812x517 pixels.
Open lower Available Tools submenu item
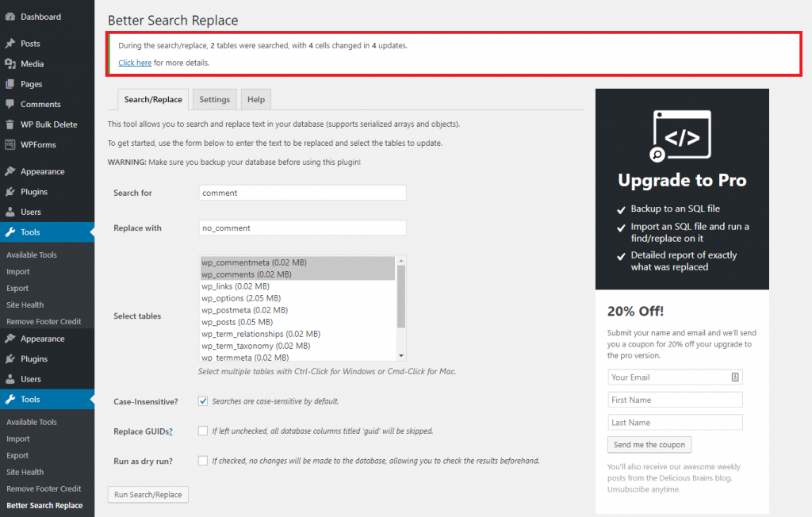pos(32,422)
